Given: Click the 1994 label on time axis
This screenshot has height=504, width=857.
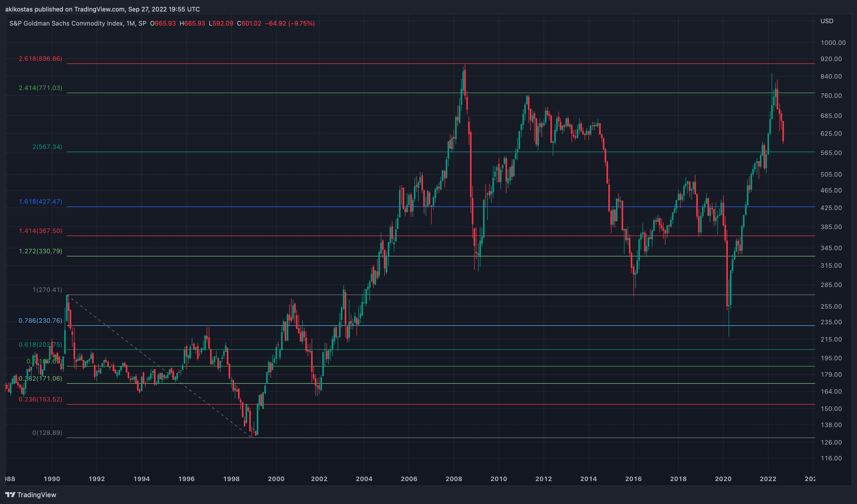Looking at the screenshot, I should coord(141,479).
